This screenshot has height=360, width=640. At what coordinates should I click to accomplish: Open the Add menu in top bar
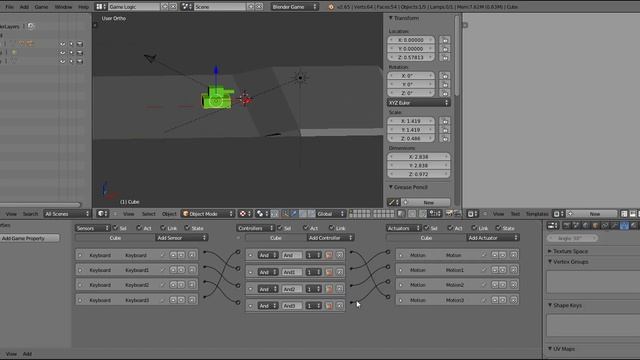pyautogui.click(x=24, y=7)
